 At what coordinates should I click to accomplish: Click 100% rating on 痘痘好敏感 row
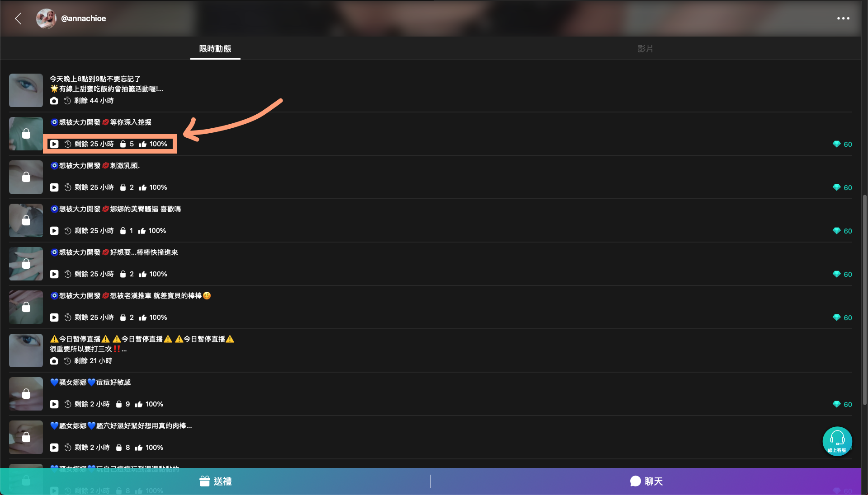[154, 404]
